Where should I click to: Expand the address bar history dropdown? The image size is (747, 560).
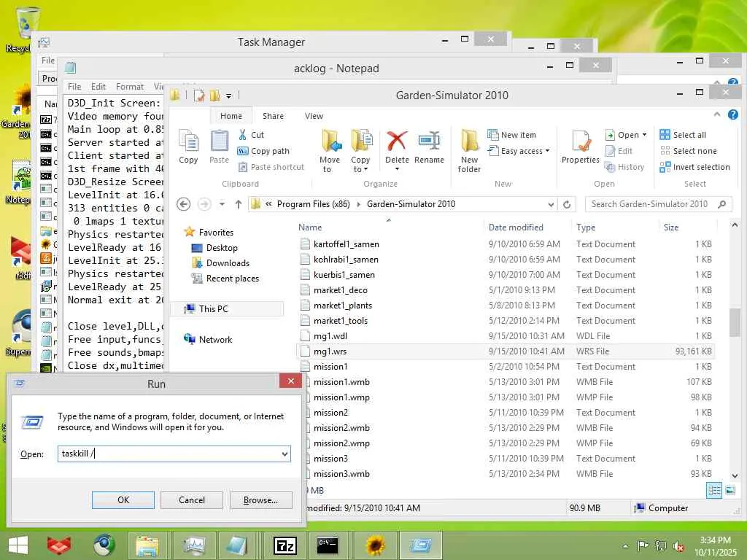[x=551, y=204]
